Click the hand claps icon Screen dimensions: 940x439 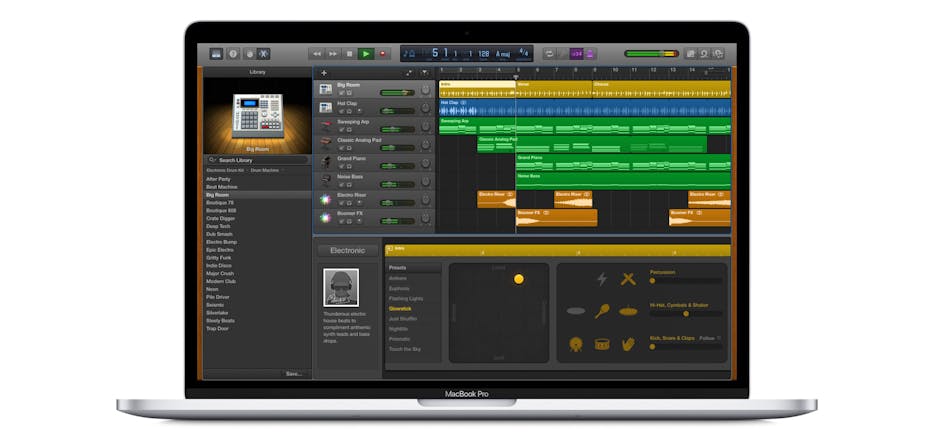pos(628,344)
